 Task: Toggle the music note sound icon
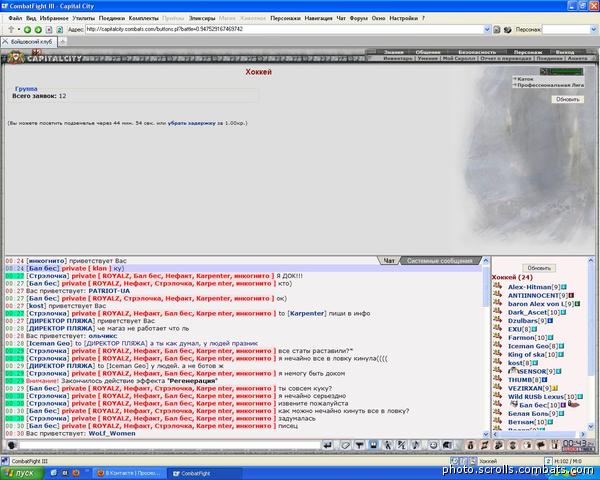tap(416, 445)
